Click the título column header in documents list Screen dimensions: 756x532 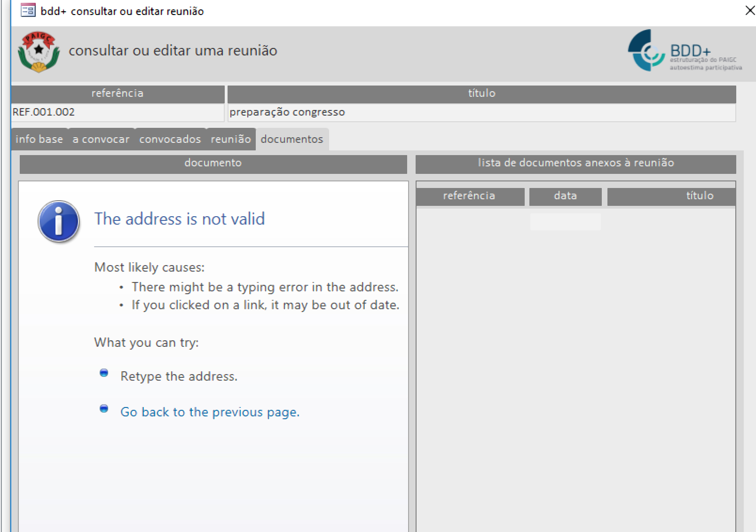click(671, 196)
